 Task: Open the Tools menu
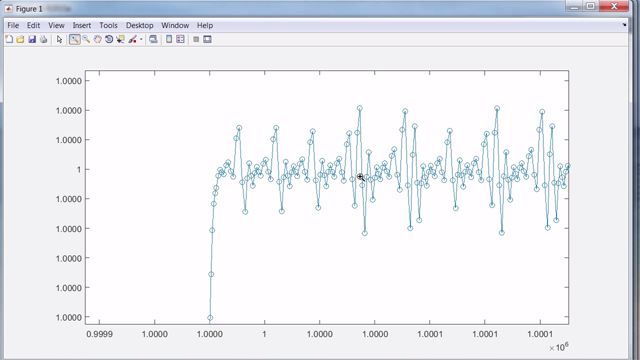[108, 25]
